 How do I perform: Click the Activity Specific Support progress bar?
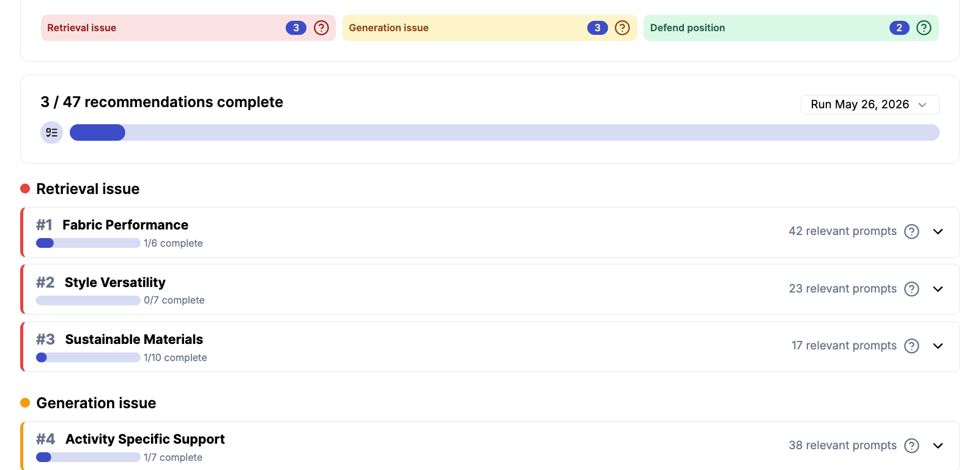pyautogui.click(x=88, y=457)
